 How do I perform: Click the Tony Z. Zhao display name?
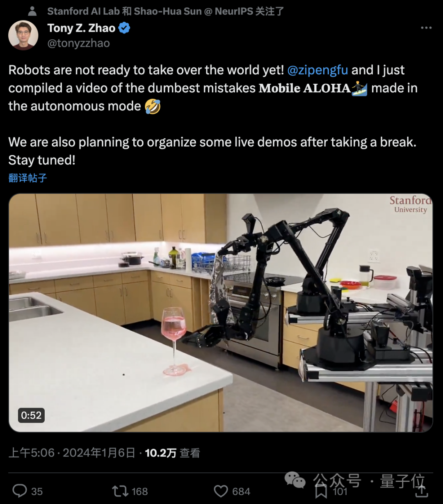81,28
